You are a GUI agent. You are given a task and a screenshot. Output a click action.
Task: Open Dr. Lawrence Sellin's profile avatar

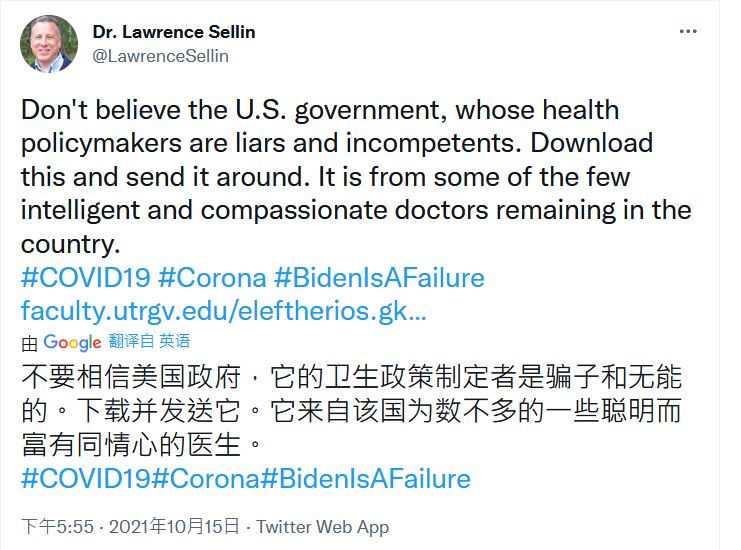49,43
